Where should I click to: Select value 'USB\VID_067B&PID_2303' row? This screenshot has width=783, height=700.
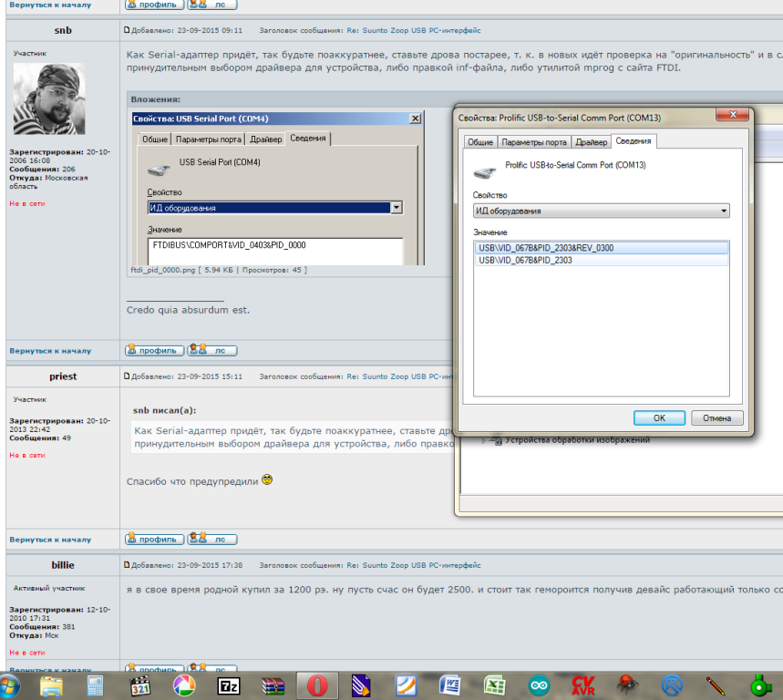pos(602,260)
